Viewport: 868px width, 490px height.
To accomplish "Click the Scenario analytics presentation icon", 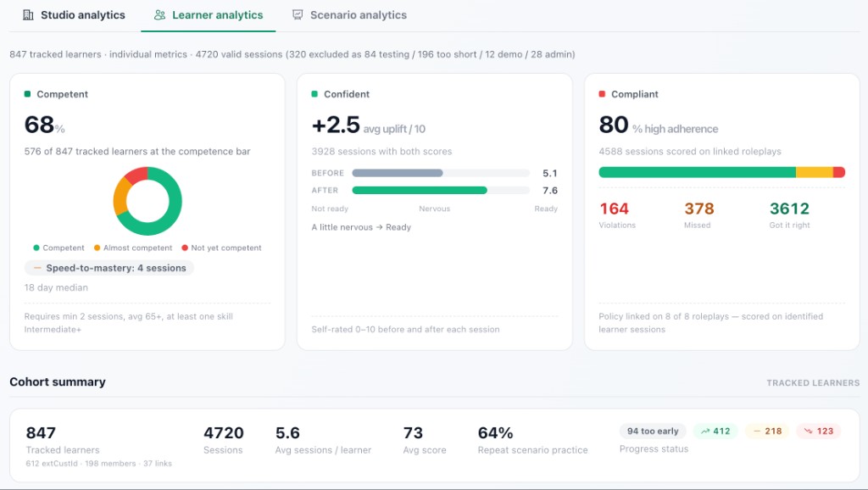I will [298, 15].
